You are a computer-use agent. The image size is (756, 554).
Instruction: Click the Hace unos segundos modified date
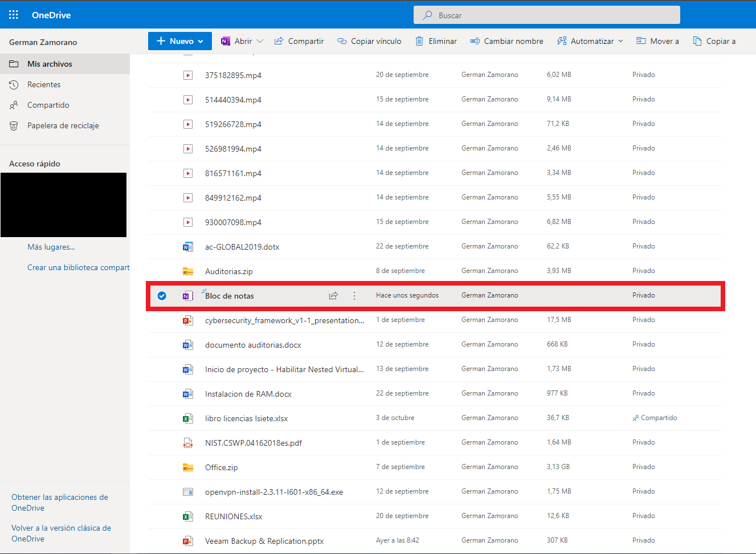coord(407,295)
